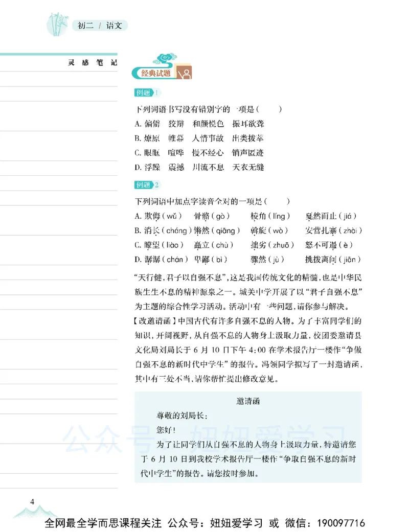Select the idiom 川流不息

pos(208,167)
